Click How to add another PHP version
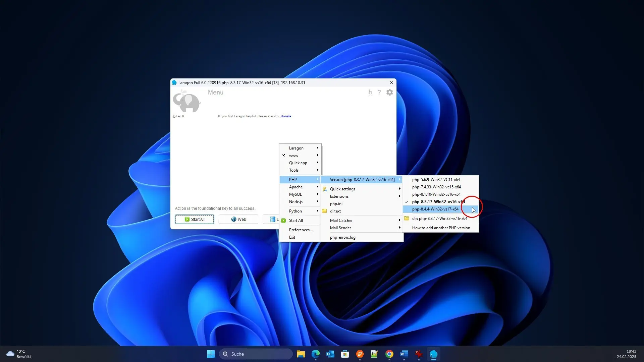The image size is (644, 362). pyautogui.click(x=440, y=228)
